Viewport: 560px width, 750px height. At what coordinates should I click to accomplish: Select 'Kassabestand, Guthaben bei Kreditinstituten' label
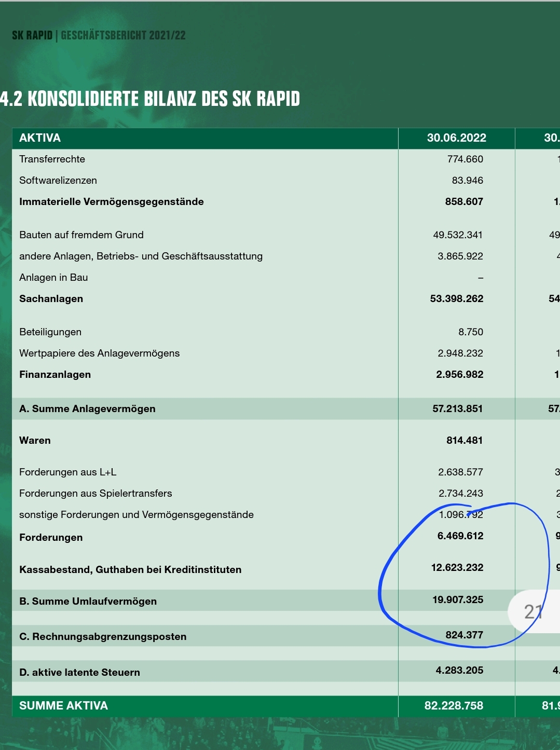point(130,570)
